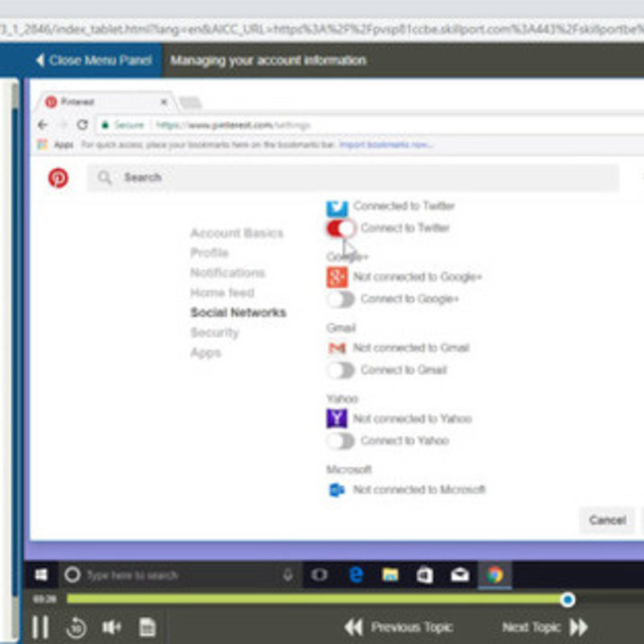Click the browser back arrow

[43, 125]
